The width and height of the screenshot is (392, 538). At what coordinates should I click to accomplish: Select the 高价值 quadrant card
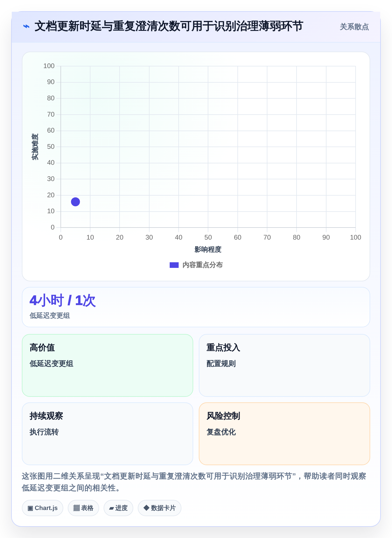click(108, 365)
